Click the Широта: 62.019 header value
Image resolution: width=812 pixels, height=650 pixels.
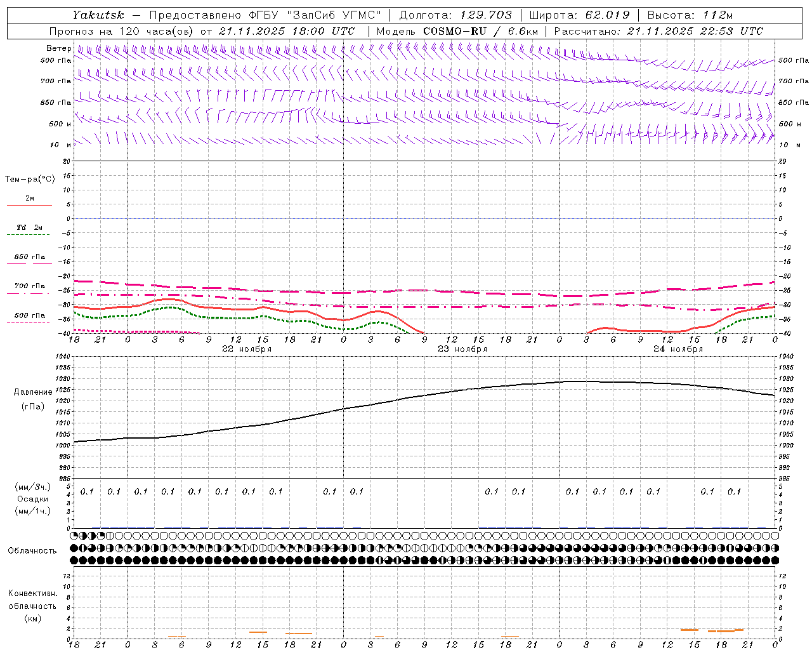click(579, 15)
